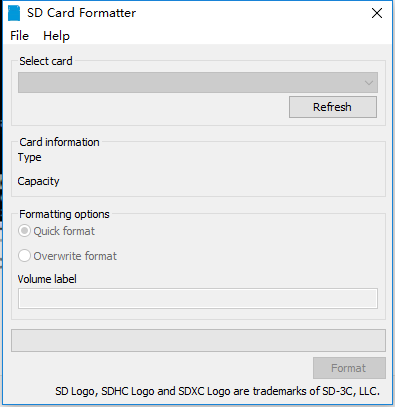Click the Refresh button
The image size is (395, 407).
tap(333, 107)
